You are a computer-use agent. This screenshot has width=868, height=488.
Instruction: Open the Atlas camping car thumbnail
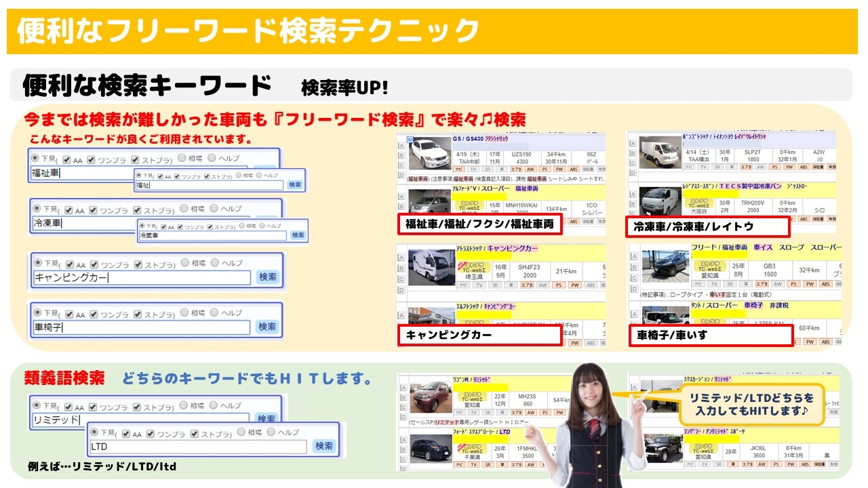click(433, 267)
